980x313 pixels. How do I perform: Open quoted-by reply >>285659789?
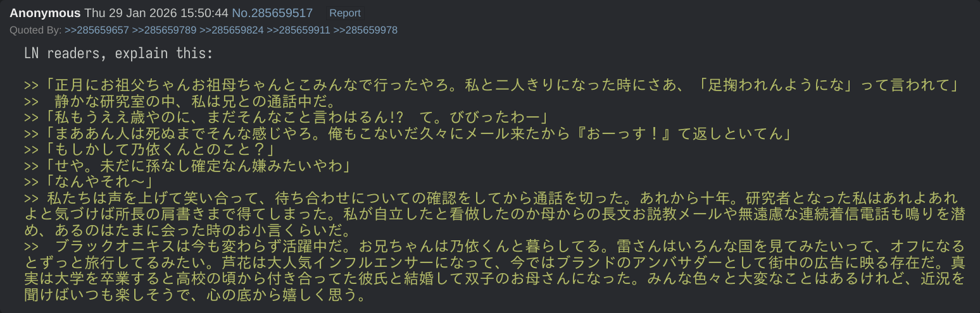(164, 30)
